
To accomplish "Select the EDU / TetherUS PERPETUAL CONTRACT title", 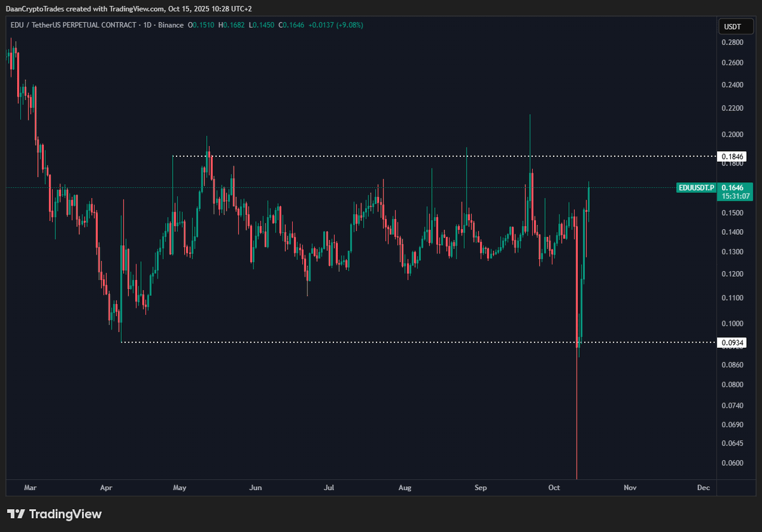I will tap(73, 25).
